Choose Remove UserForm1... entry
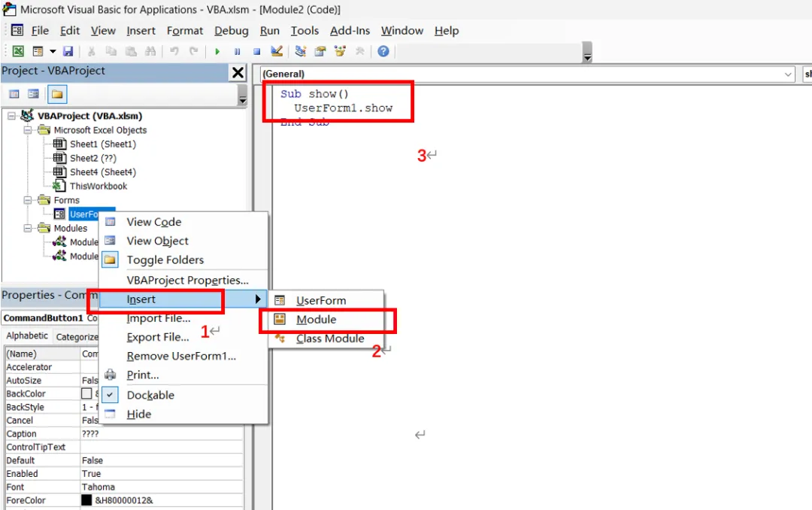The height and width of the screenshot is (510, 812). pyautogui.click(x=184, y=356)
